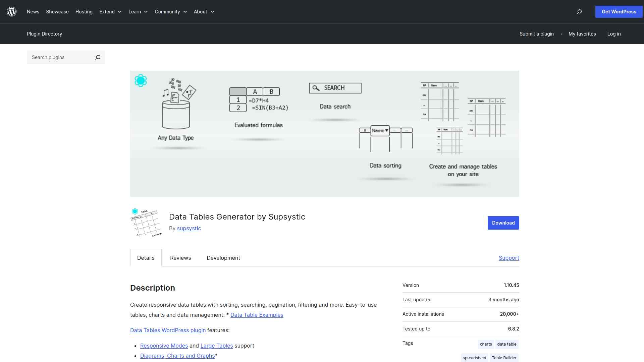The height and width of the screenshot is (362, 644).
Task: Select the Details tab
Action: (x=146, y=258)
